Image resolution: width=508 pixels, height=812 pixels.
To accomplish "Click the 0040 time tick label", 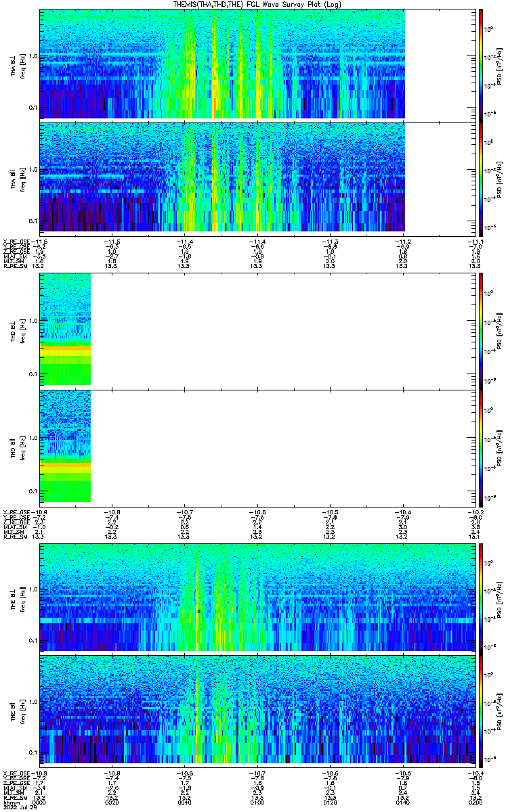I will [x=185, y=803].
